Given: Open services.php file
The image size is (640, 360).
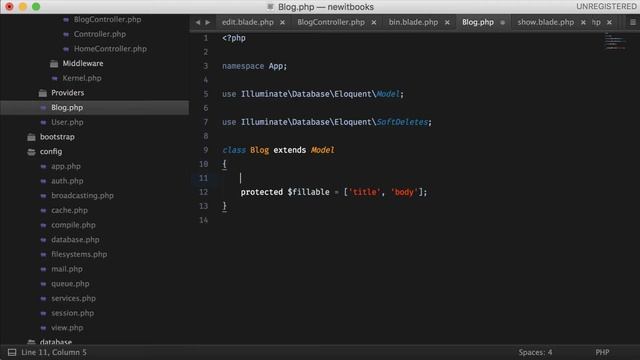Looking at the screenshot, I should tap(73, 299).
